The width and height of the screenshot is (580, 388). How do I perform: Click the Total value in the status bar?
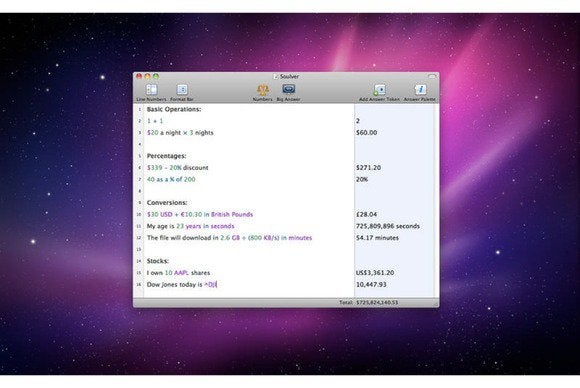point(377,303)
